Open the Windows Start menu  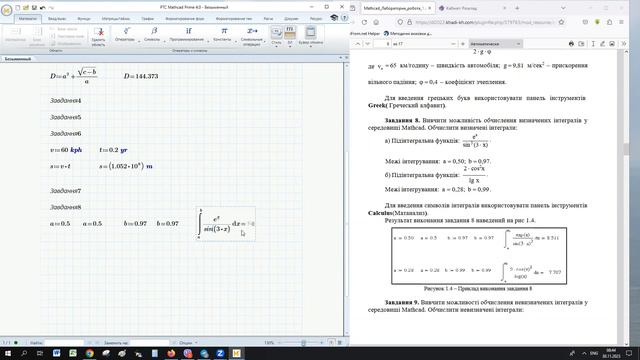[x=7, y=353]
